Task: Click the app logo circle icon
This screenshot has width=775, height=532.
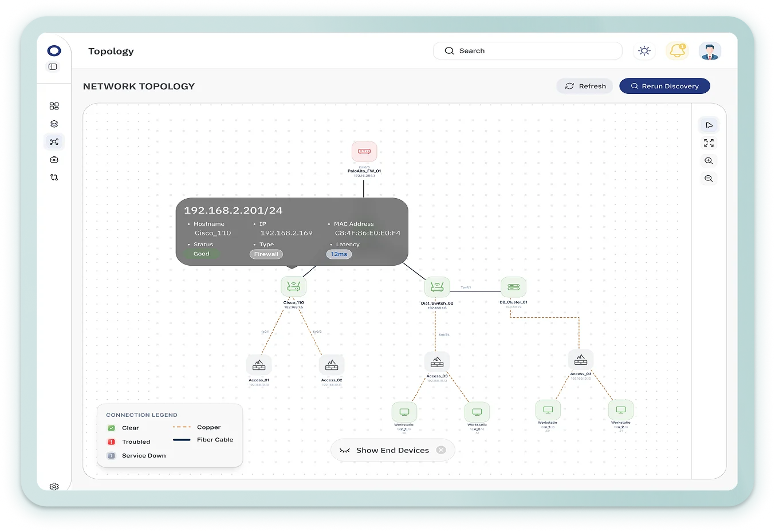Action: tap(54, 51)
